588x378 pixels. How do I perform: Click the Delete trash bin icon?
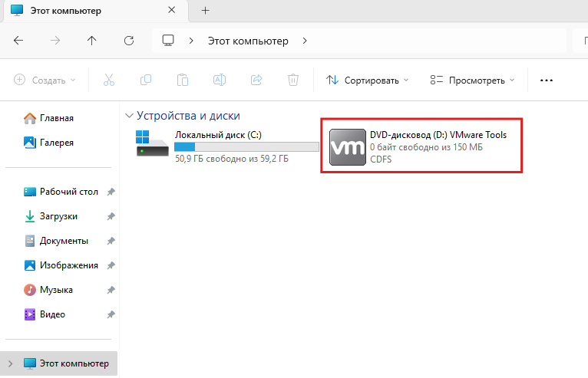pyautogui.click(x=292, y=80)
